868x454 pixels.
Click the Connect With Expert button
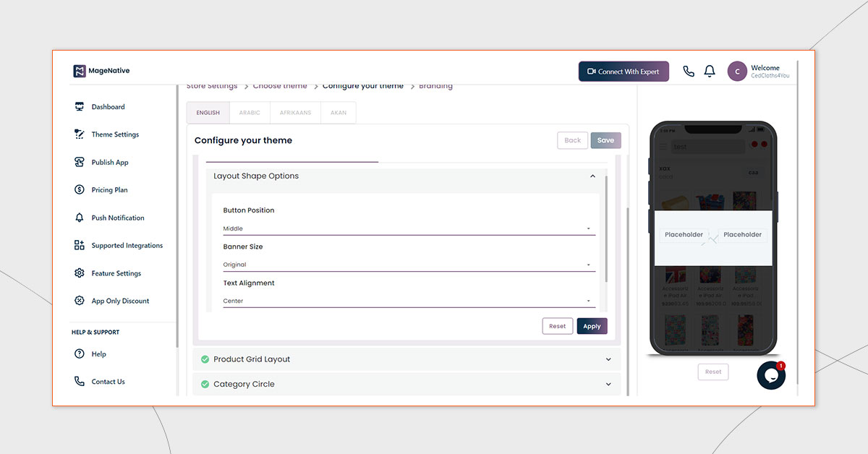click(624, 72)
